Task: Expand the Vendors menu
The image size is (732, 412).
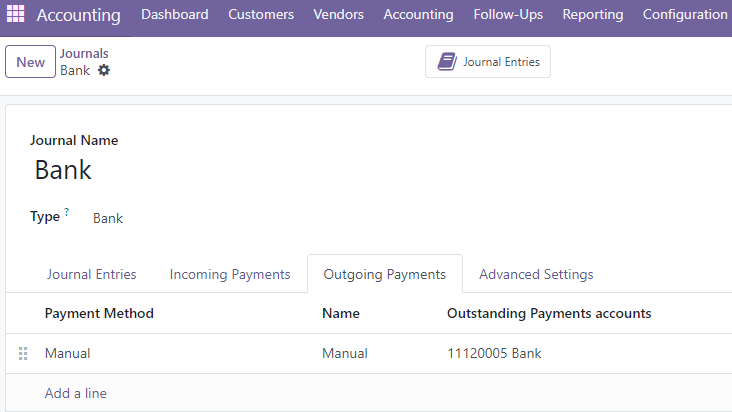Action: pyautogui.click(x=338, y=14)
